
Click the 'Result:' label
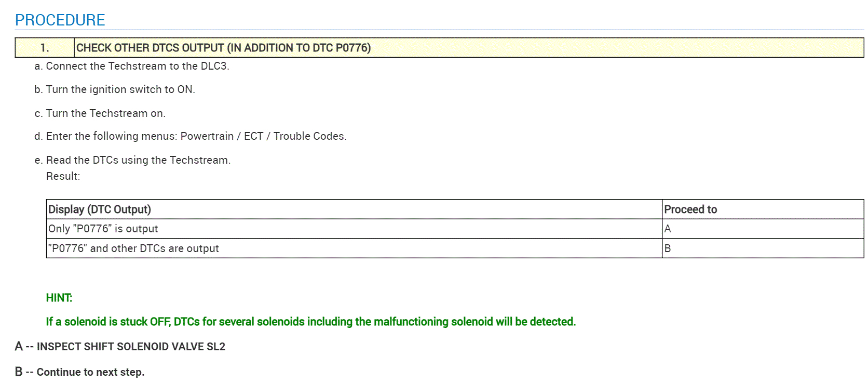[63, 176]
